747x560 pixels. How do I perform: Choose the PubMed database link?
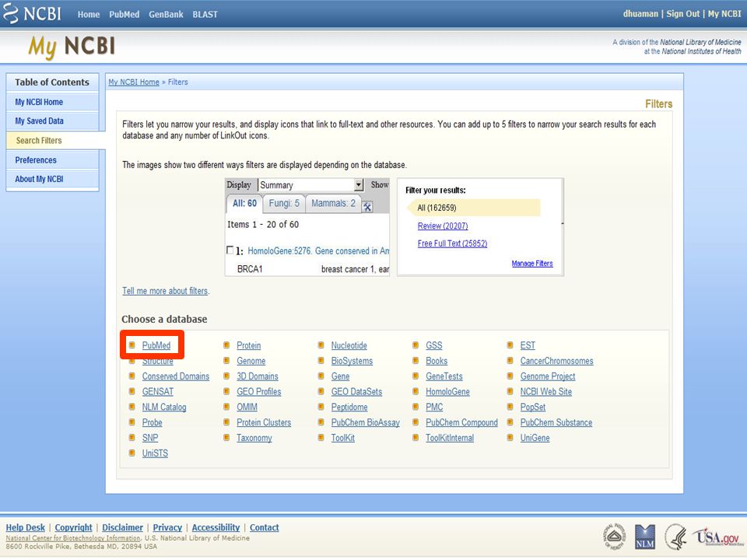coord(156,345)
